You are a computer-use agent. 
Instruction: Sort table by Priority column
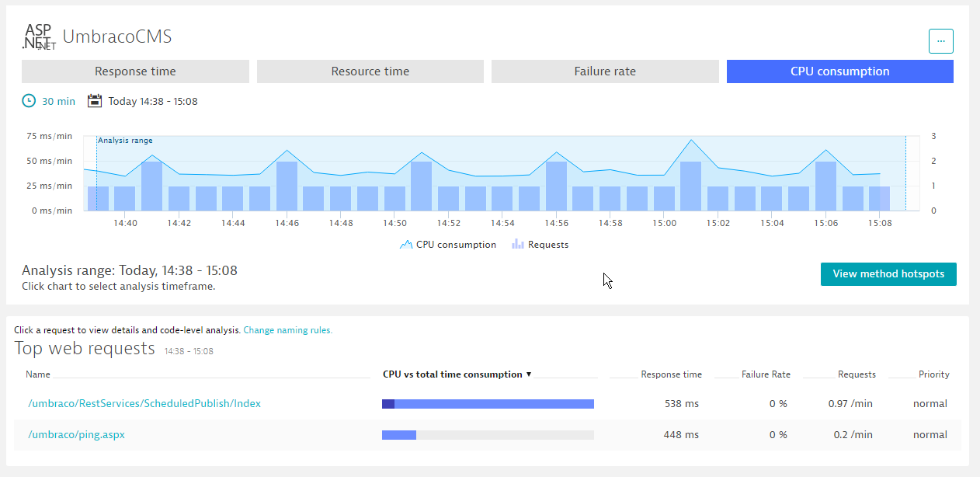pyautogui.click(x=933, y=374)
